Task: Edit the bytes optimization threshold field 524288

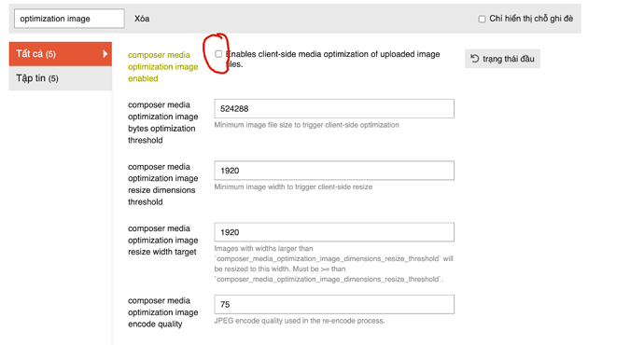Action: tap(334, 109)
